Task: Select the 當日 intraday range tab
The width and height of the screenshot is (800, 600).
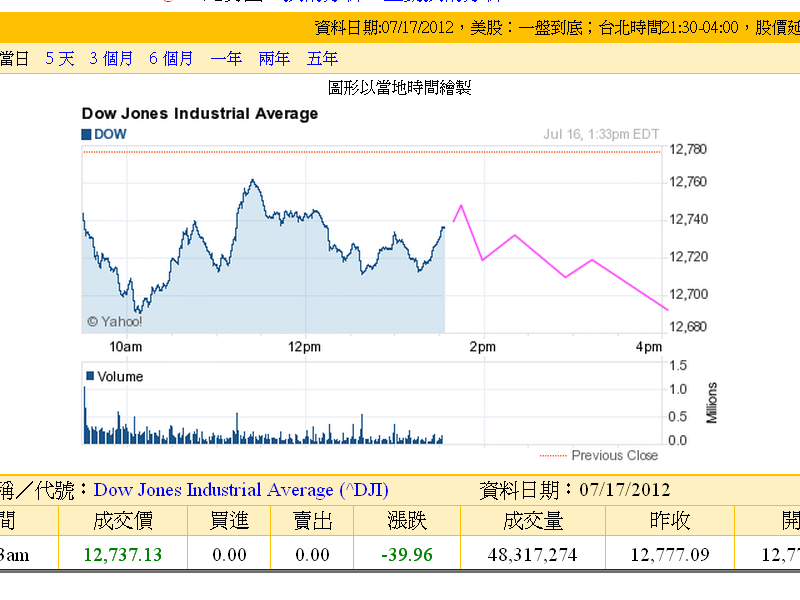Action: pyautogui.click(x=14, y=59)
